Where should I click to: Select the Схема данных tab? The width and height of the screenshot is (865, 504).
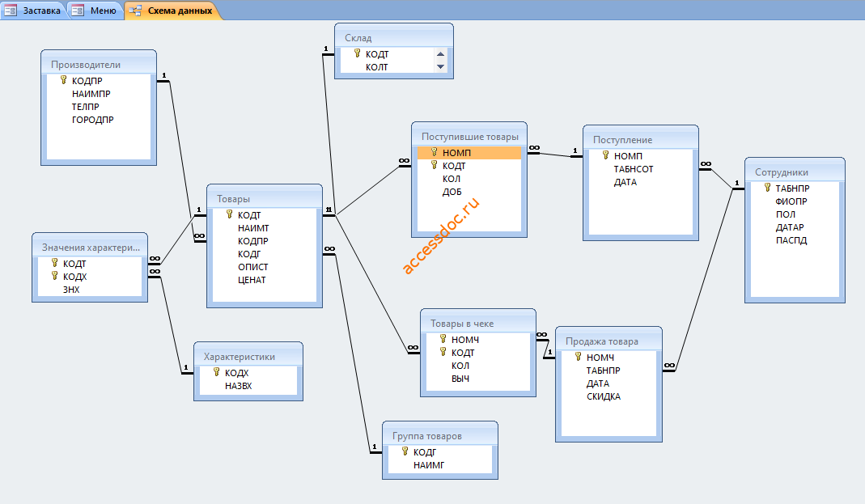tap(173, 11)
